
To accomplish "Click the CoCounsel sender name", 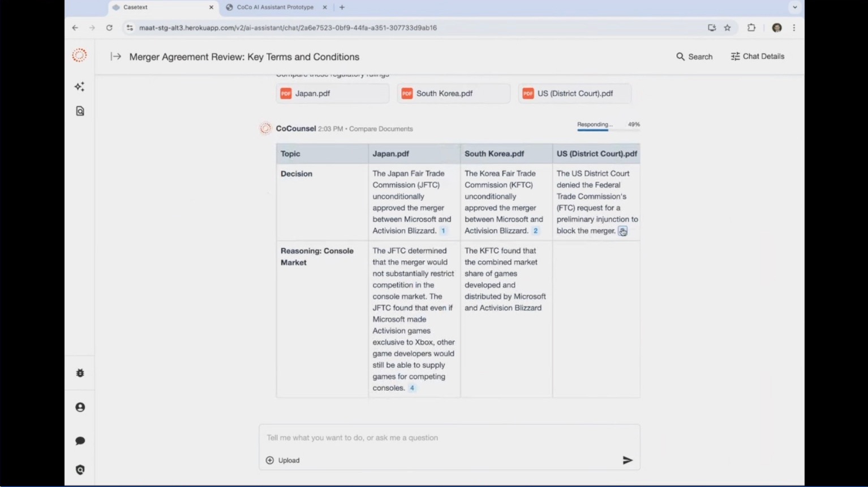I will tap(296, 129).
